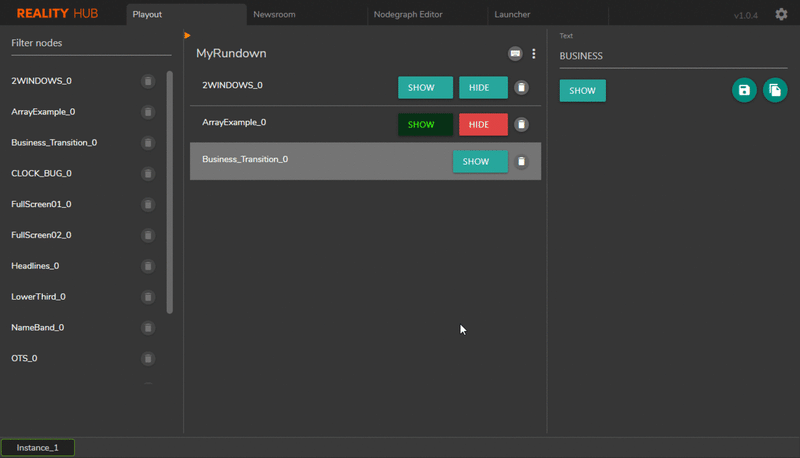Select ArrayExample_0 in the node list
The height and width of the screenshot is (458, 800).
[x=43, y=112]
